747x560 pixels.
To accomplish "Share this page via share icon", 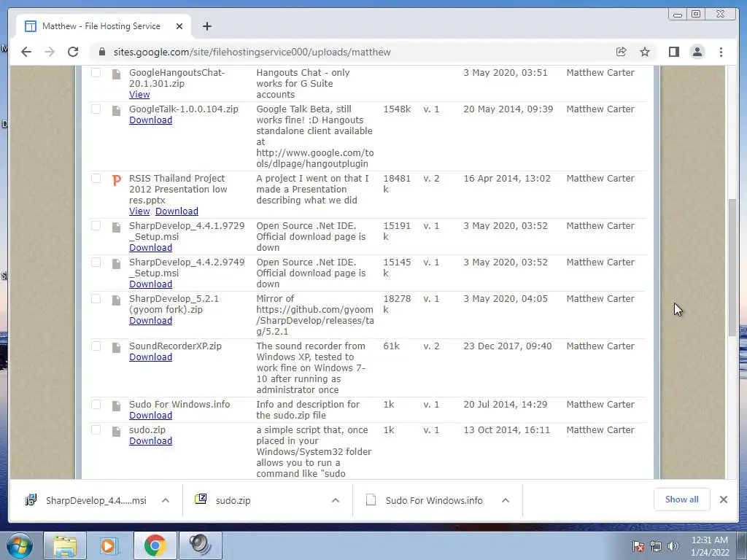I will 621,52.
